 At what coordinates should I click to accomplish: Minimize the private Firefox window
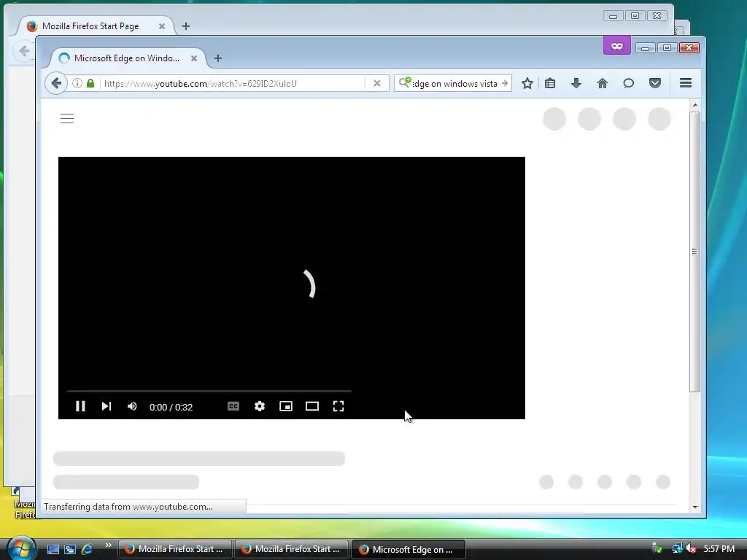(x=645, y=48)
